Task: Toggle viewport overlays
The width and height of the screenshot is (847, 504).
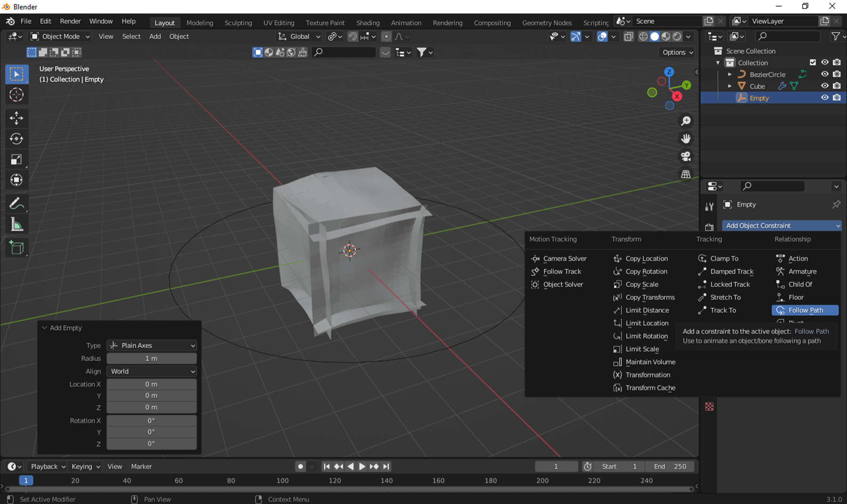Action: [602, 37]
